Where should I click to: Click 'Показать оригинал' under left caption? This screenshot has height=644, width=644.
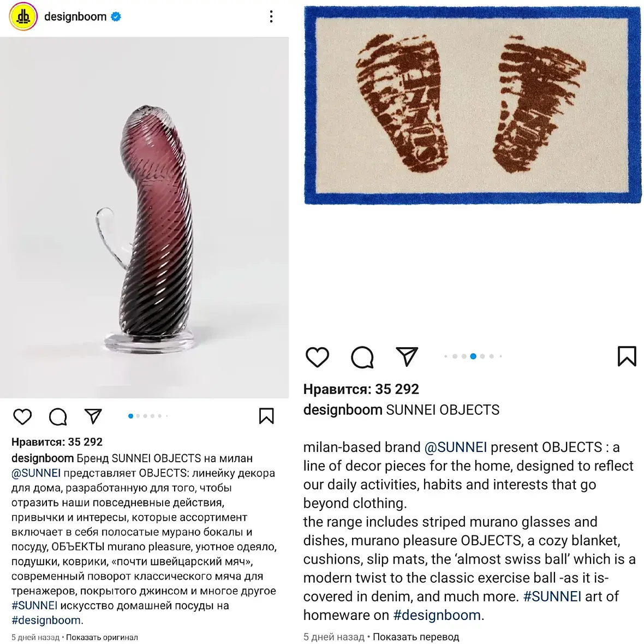pyautogui.click(x=102, y=637)
